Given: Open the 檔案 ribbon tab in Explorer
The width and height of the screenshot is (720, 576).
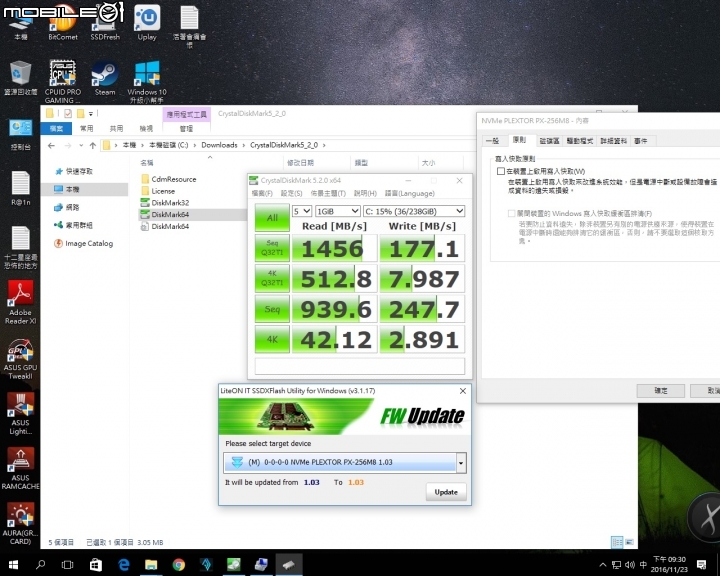Looking at the screenshot, I should 56,129.
